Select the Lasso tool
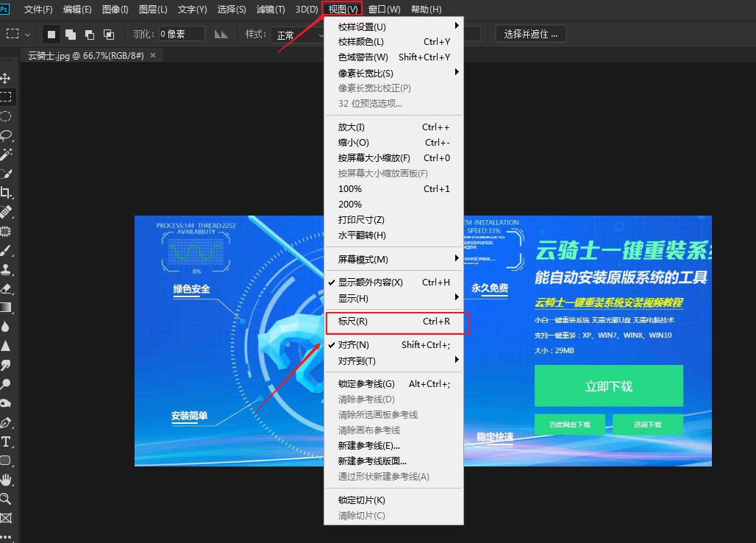 click(6, 135)
